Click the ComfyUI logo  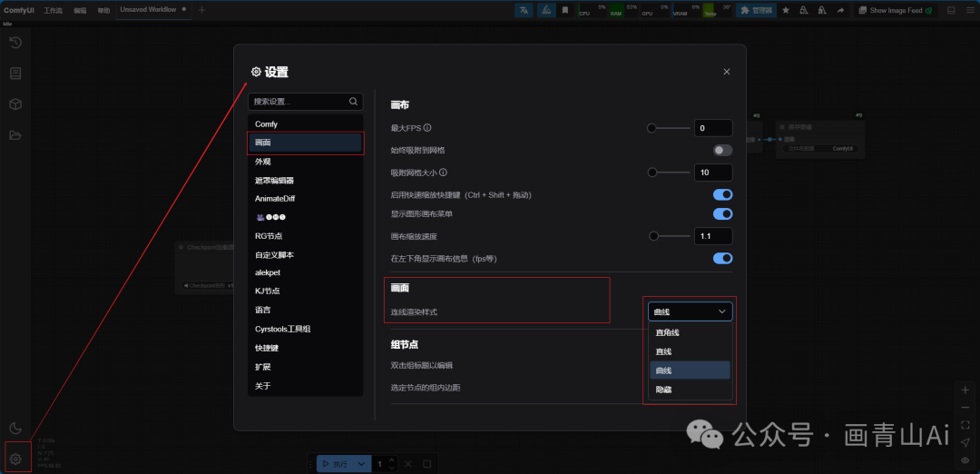[19, 11]
